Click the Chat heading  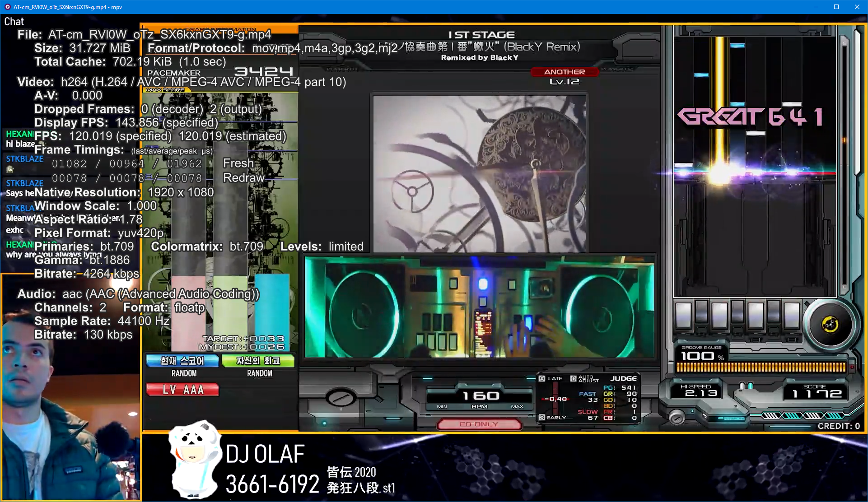[14, 21]
